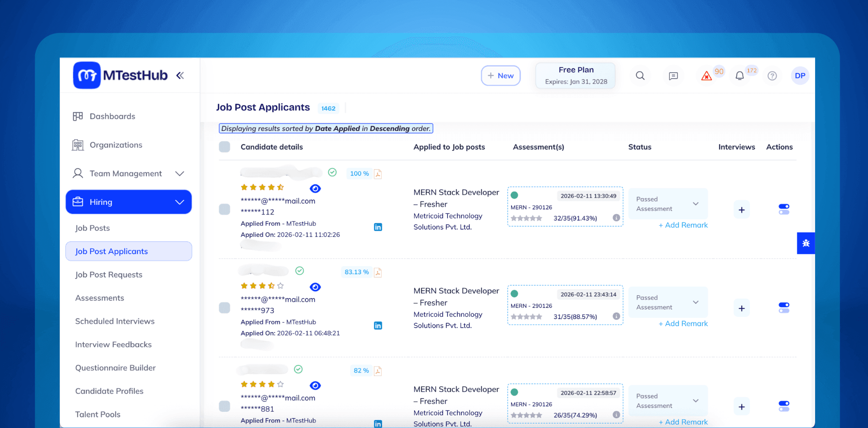
Task: Open the search magnifier icon
Action: pyautogui.click(x=640, y=76)
